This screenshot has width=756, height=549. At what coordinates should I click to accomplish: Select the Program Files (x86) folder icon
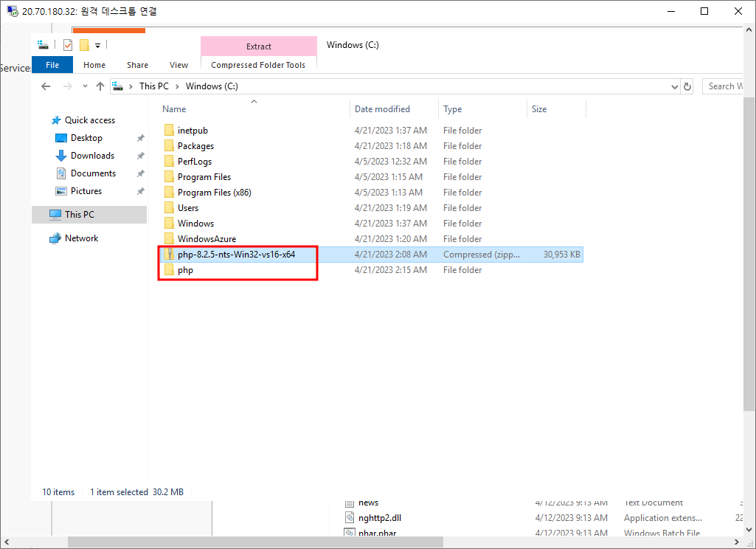[x=169, y=192]
